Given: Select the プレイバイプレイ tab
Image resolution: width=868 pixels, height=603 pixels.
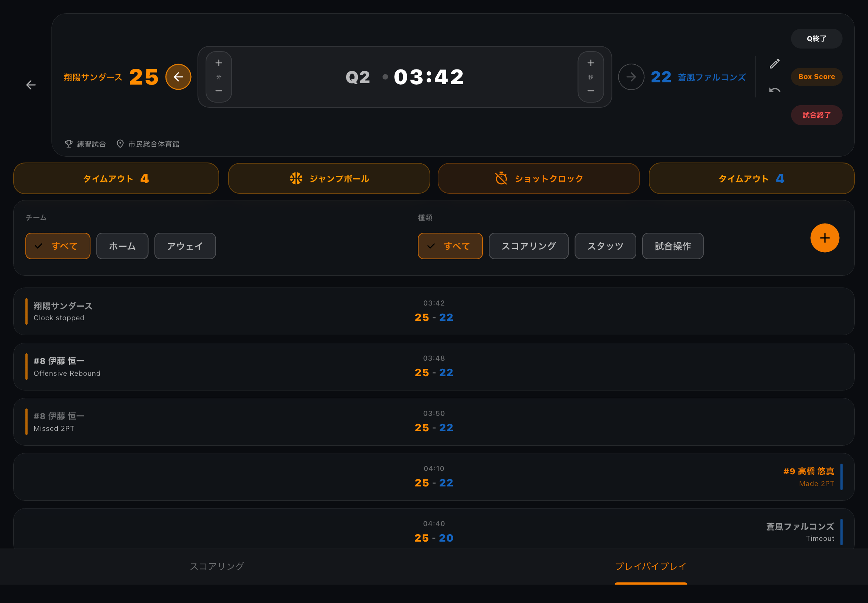Looking at the screenshot, I should tap(651, 566).
